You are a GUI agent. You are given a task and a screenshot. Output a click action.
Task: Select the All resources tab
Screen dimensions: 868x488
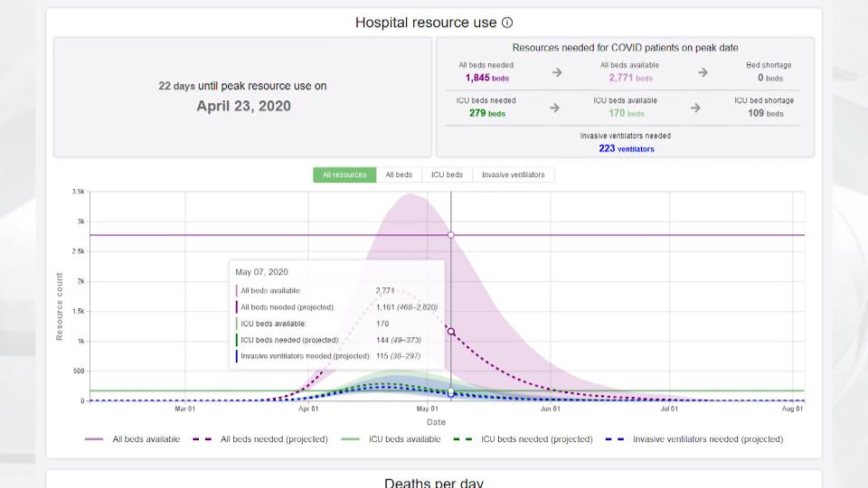click(x=344, y=174)
